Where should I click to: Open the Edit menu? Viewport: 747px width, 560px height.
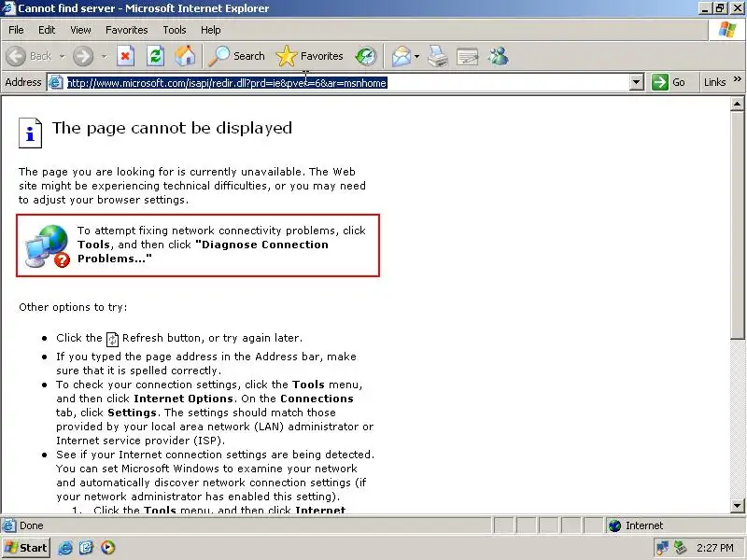click(x=47, y=30)
